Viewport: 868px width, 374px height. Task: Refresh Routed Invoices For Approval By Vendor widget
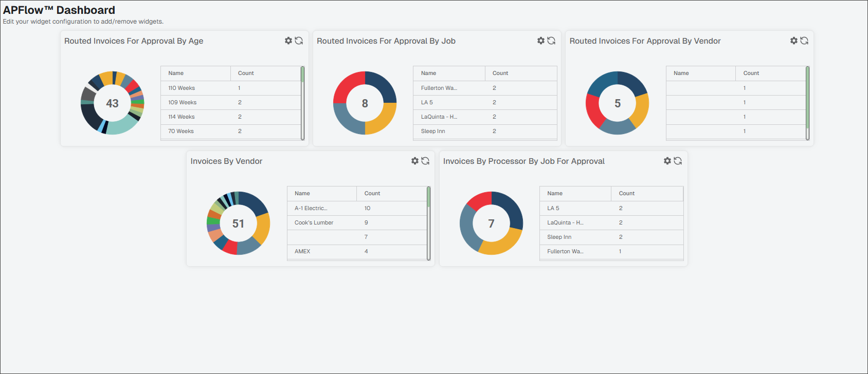[x=804, y=41]
